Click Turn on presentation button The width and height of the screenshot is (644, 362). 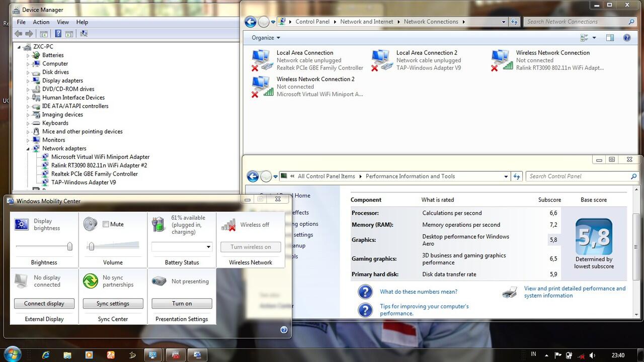[x=182, y=304]
